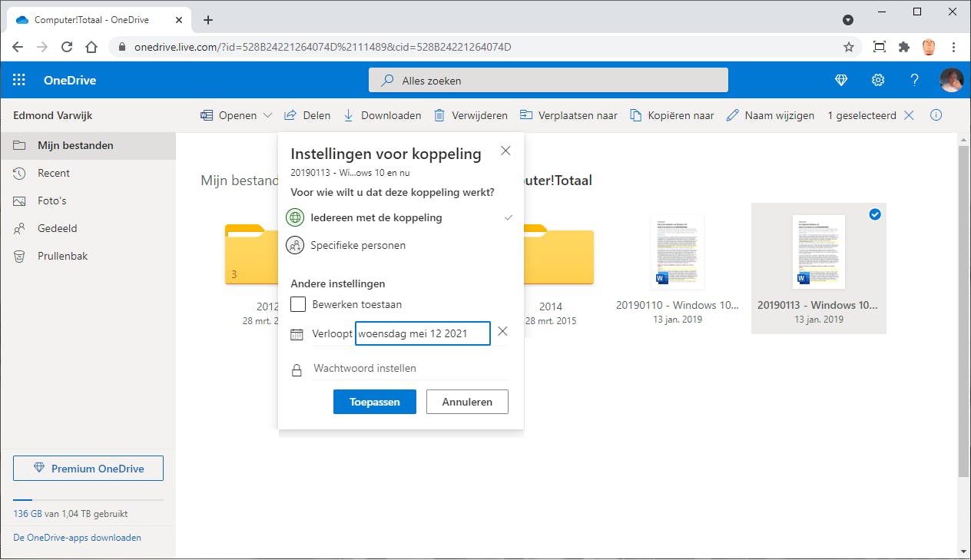Click the OneDrive logo text in header
This screenshot has width=971, height=560.
click(x=70, y=80)
